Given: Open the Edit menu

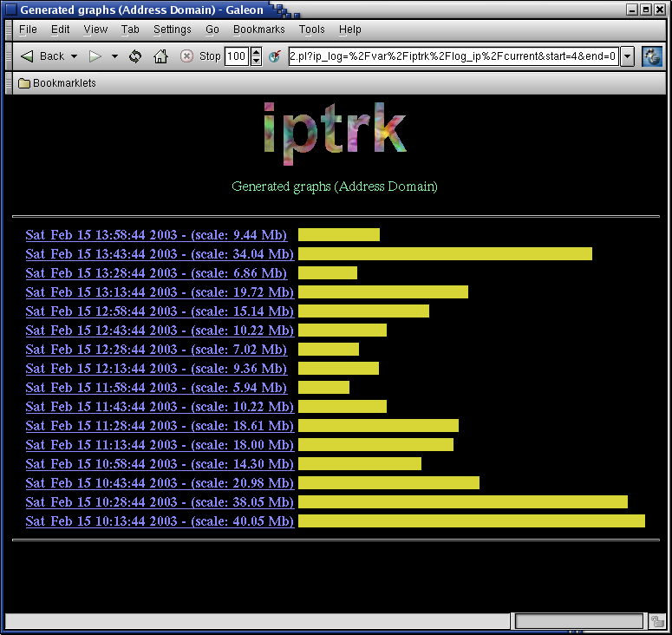Looking at the screenshot, I should [60, 29].
